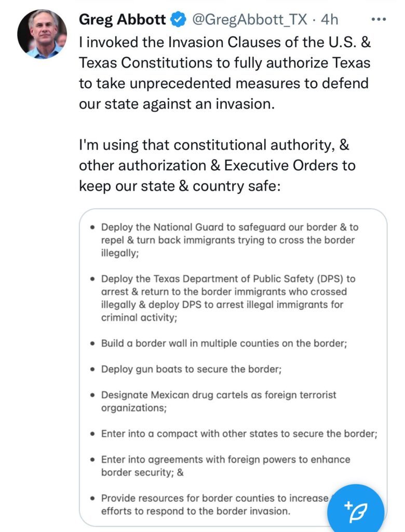Click the "Deploy the National Guard" bullet

tap(230, 240)
